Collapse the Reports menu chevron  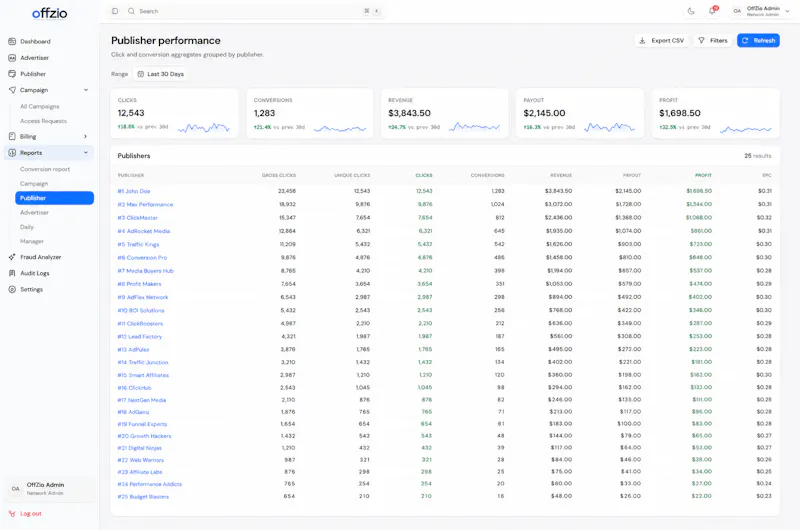pyautogui.click(x=86, y=153)
